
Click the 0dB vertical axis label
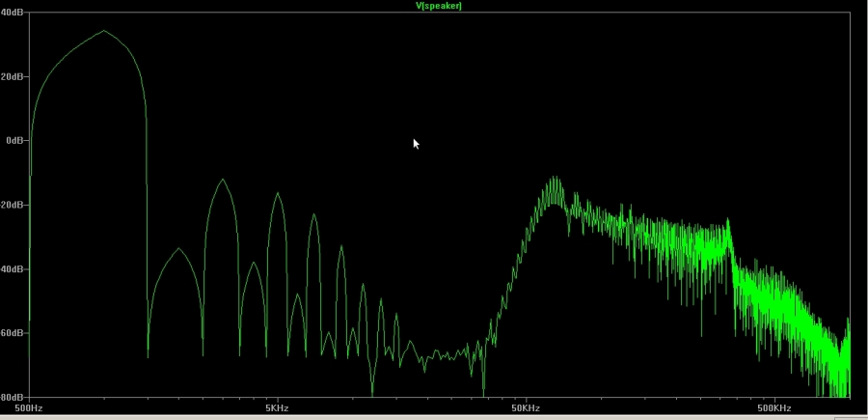click(16, 141)
